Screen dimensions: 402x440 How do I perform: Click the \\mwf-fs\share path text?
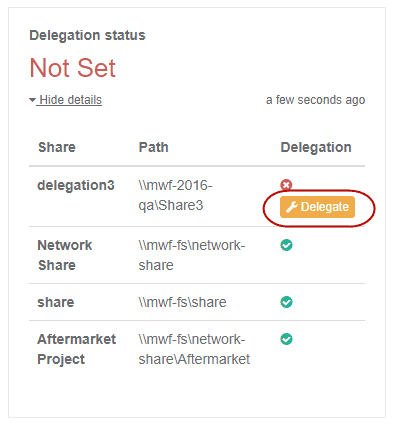tap(182, 302)
